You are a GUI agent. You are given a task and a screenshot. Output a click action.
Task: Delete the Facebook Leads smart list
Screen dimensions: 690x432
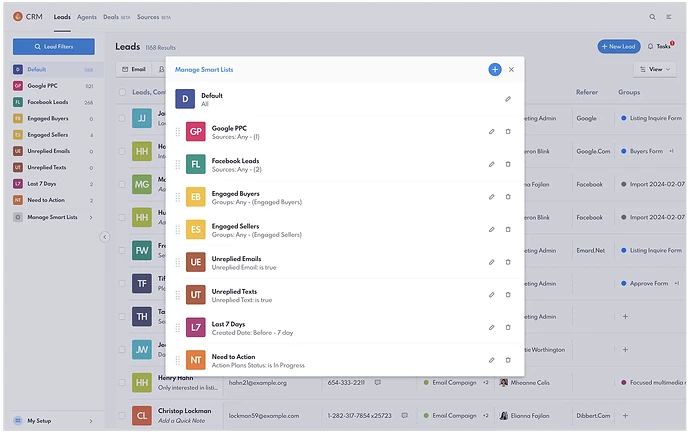point(508,164)
